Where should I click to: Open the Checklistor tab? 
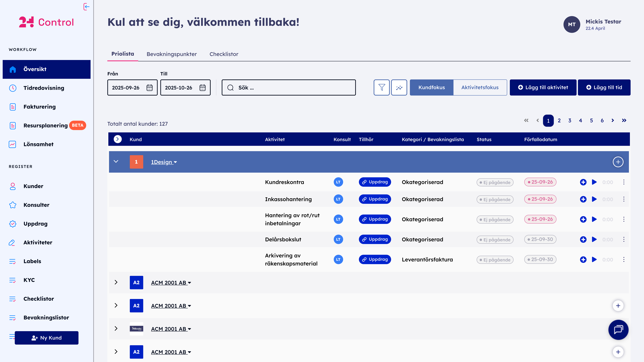tap(224, 54)
